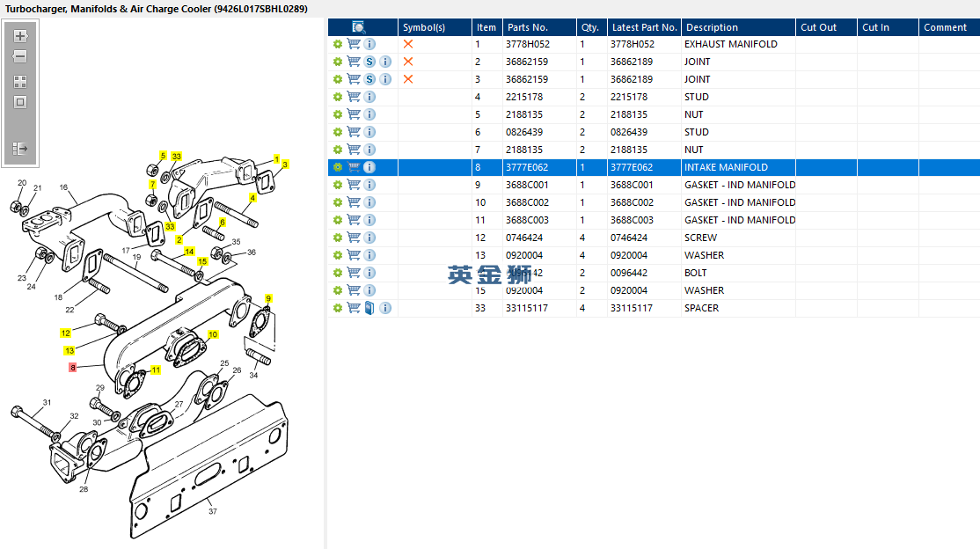Viewport: 980px width, 549px height.
Task: Click the search magnifier icon in table header
Action: coord(359,27)
